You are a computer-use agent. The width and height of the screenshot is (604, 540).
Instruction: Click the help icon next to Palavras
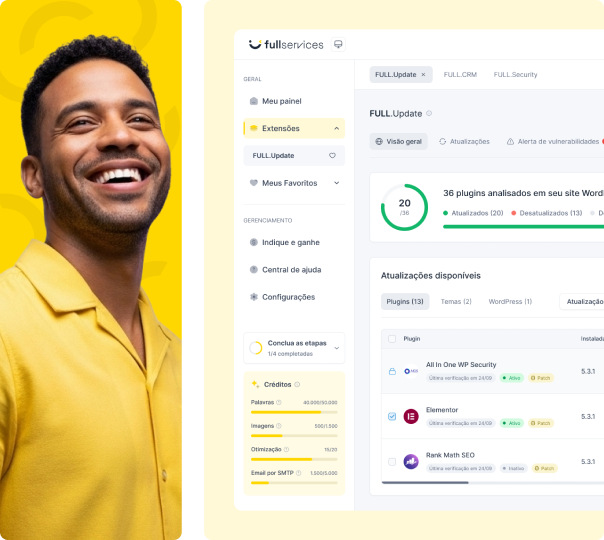click(279, 402)
